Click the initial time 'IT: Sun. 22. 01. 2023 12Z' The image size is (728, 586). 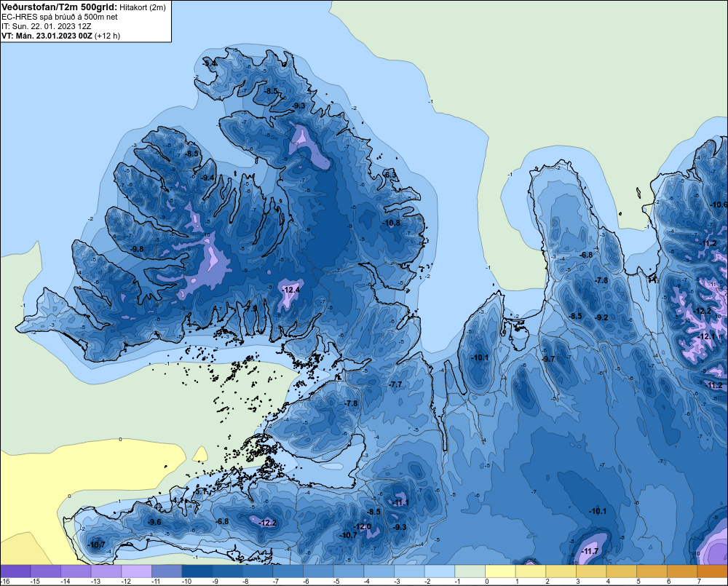pos(47,26)
